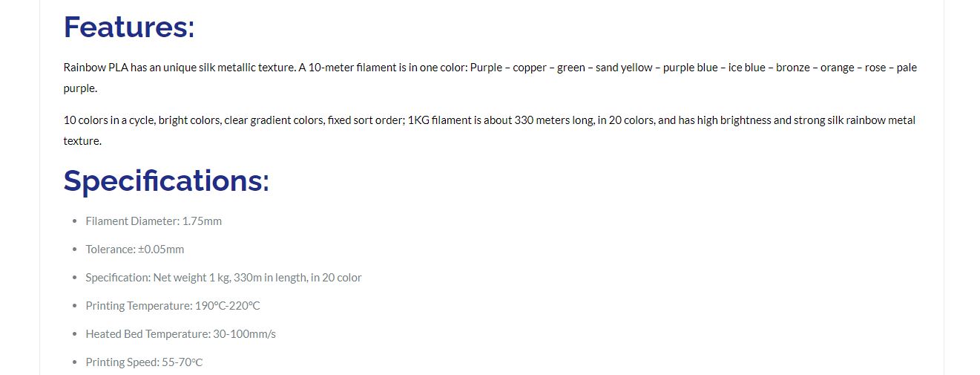The image size is (980, 375).
Task: Click the bullet beside Tolerance
Action: click(x=74, y=250)
